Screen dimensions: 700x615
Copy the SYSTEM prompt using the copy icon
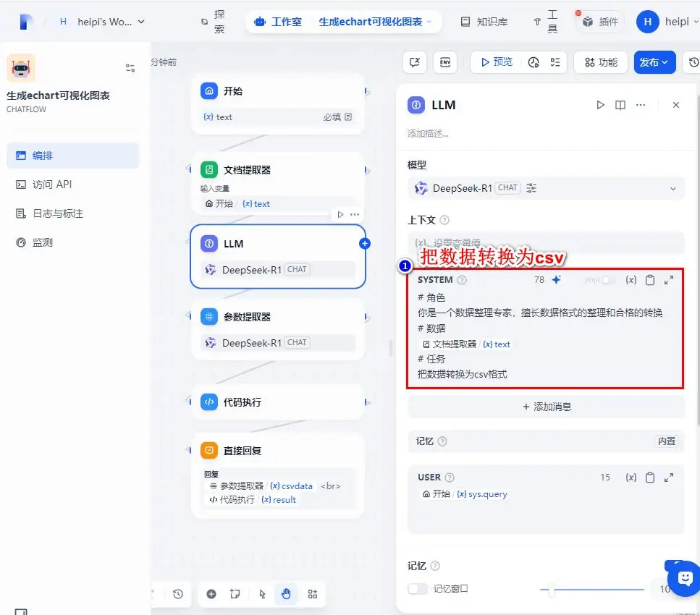pyautogui.click(x=649, y=279)
